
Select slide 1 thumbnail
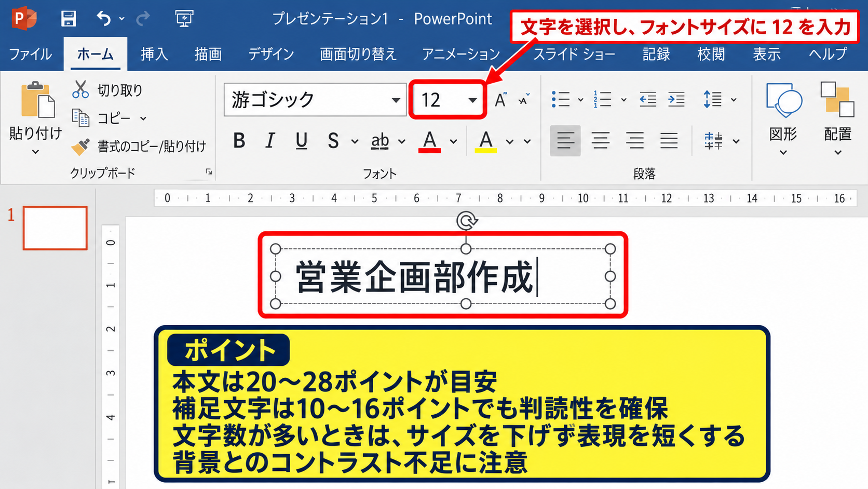click(55, 228)
